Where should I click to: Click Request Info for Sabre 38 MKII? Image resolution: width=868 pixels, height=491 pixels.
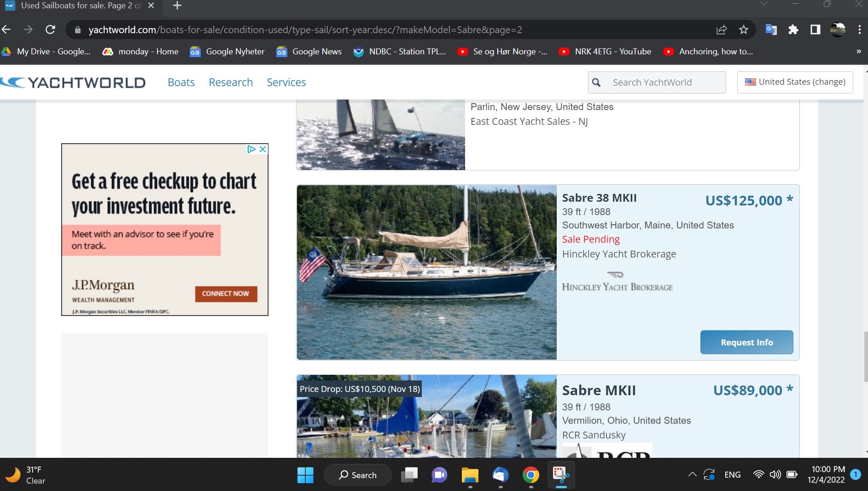click(746, 342)
